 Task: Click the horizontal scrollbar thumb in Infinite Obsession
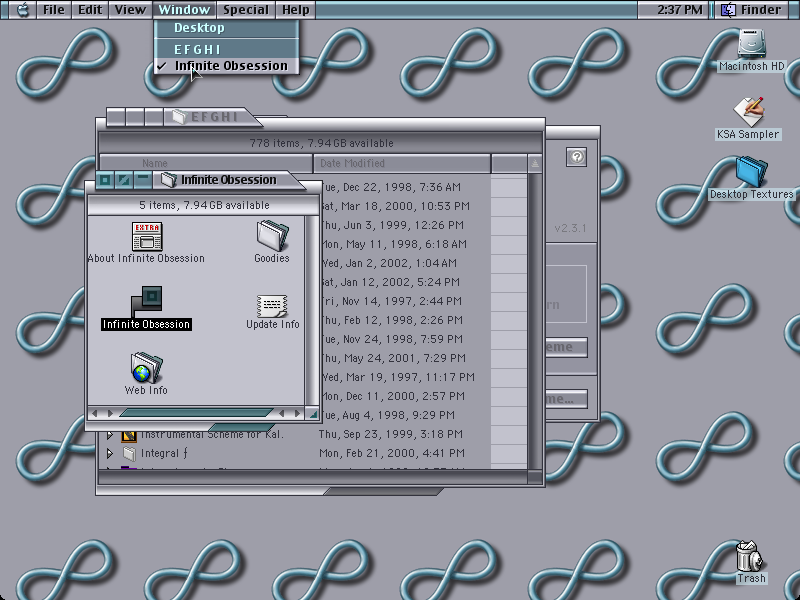click(x=196, y=413)
